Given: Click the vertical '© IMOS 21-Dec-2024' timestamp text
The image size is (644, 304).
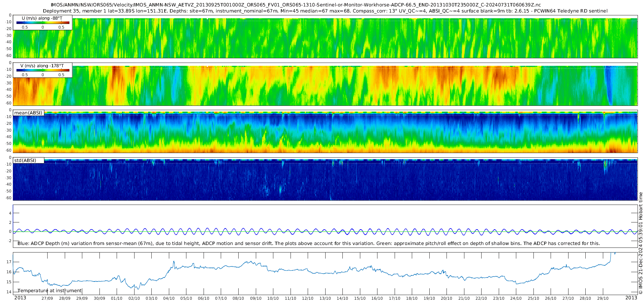Looking at the screenshot, I should point(640,243).
